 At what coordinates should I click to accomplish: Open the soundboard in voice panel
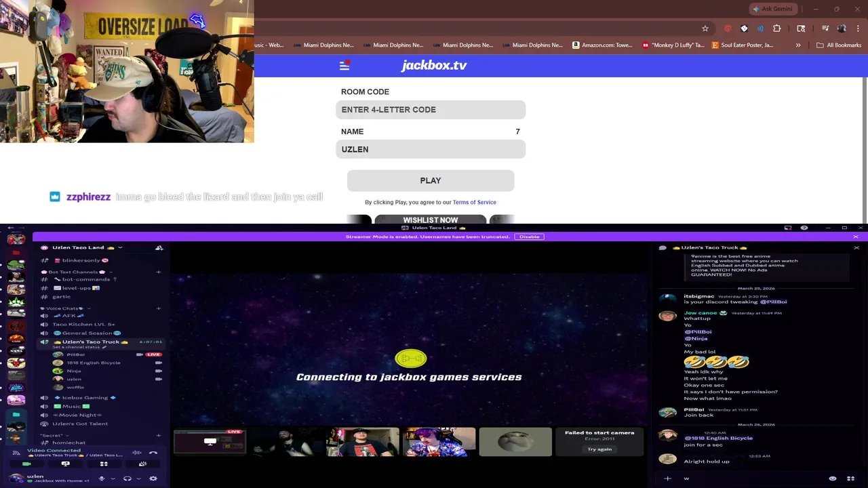(142, 464)
